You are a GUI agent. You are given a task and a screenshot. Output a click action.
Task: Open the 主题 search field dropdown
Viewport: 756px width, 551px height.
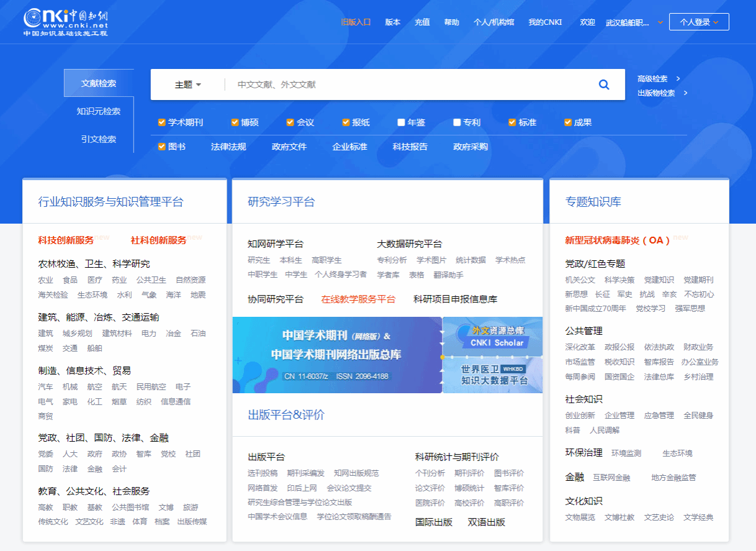coord(188,84)
